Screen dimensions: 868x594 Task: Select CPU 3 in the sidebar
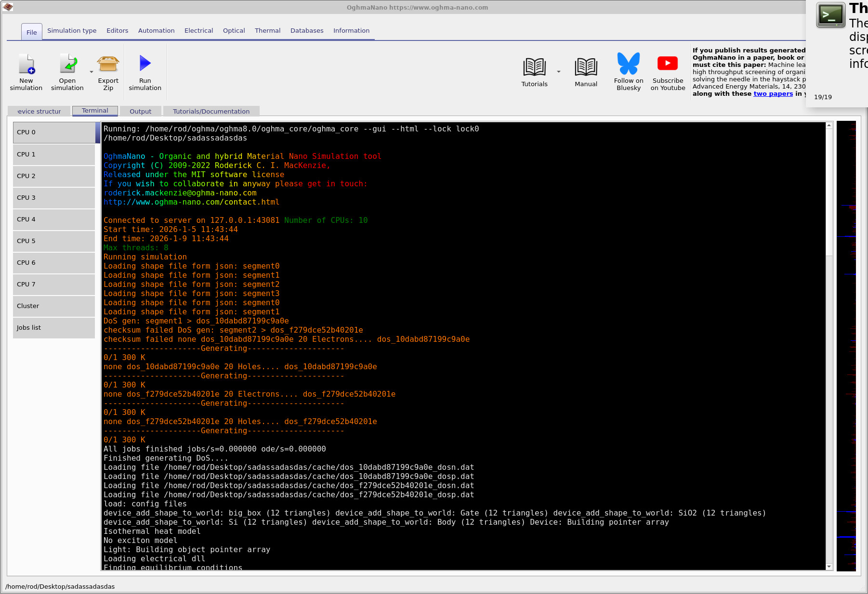pyautogui.click(x=53, y=197)
